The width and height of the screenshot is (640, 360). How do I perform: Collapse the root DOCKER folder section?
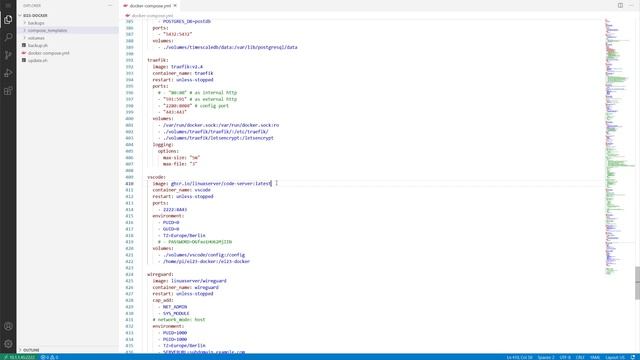35,16
